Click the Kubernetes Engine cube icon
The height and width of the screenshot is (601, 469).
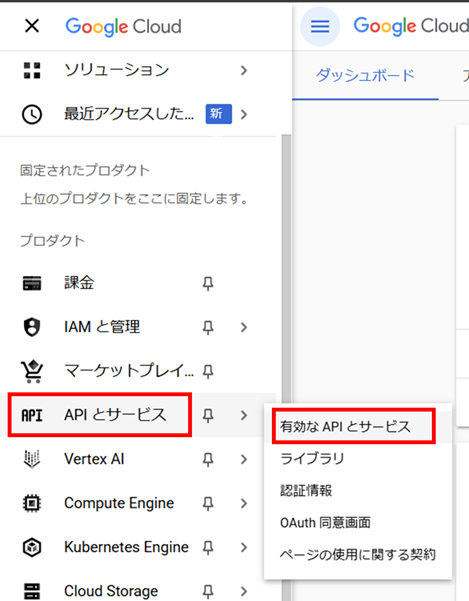pos(32,547)
